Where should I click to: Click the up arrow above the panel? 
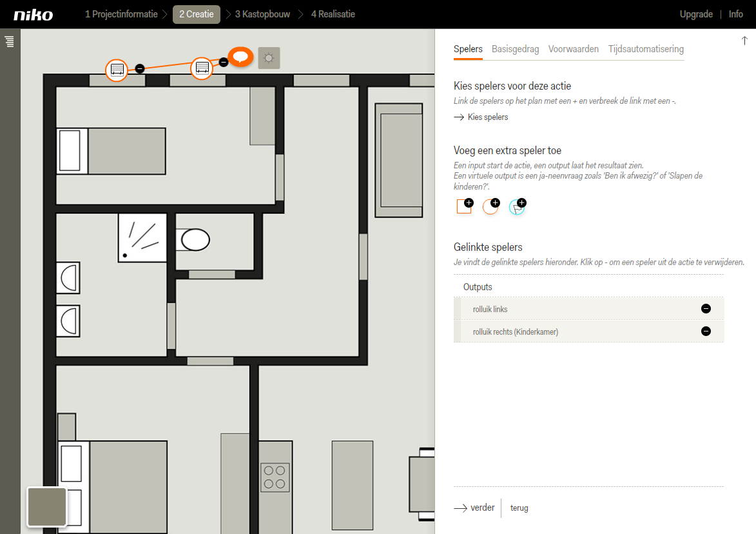point(744,41)
